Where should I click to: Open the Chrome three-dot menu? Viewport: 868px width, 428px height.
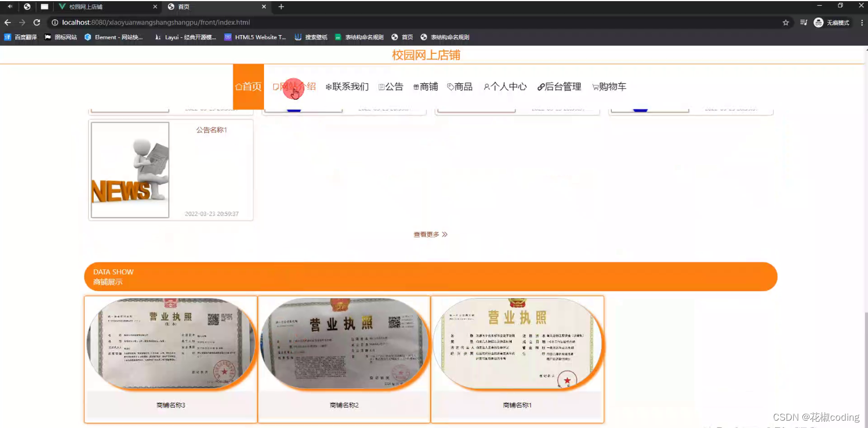pyautogui.click(x=861, y=23)
